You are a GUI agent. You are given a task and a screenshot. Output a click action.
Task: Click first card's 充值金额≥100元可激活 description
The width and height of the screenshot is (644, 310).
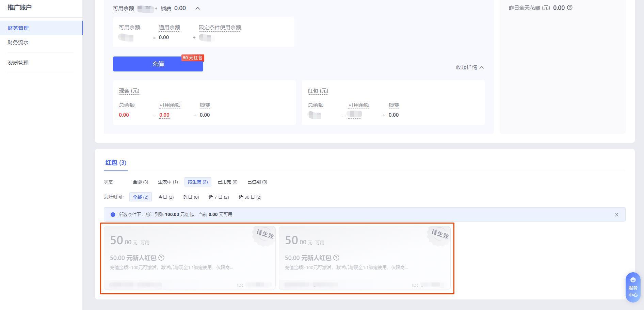(x=171, y=267)
